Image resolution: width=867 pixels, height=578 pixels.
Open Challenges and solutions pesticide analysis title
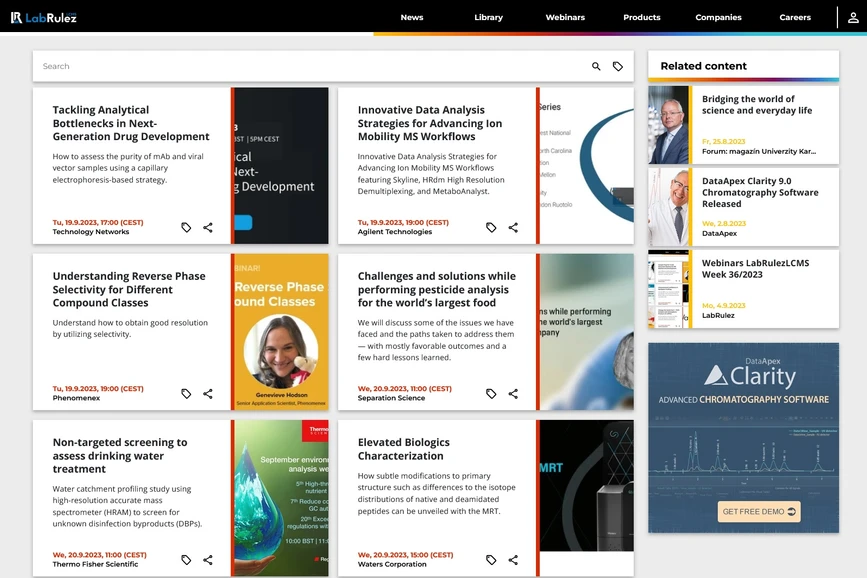[x=437, y=289]
